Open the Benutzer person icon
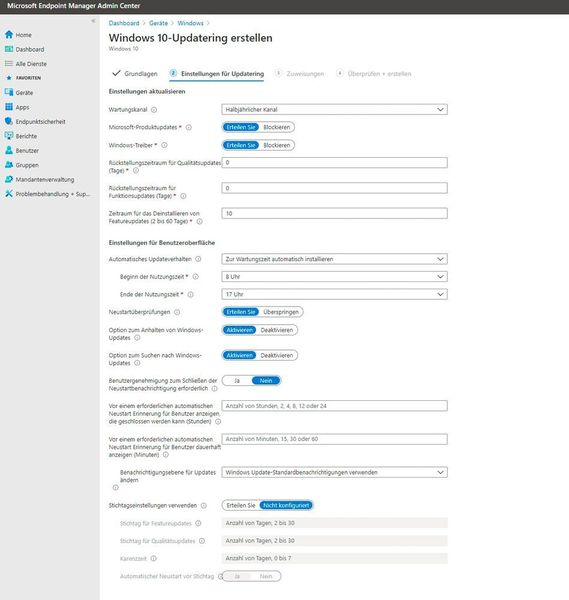This screenshot has width=569, height=600. [x=9, y=150]
